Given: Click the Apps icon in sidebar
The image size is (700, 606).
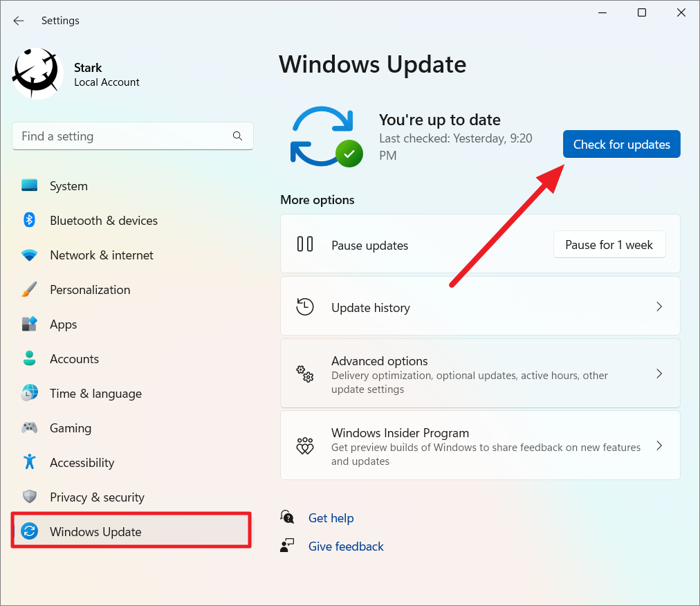Looking at the screenshot, I should pyautogui.click(x=30, y=324).
